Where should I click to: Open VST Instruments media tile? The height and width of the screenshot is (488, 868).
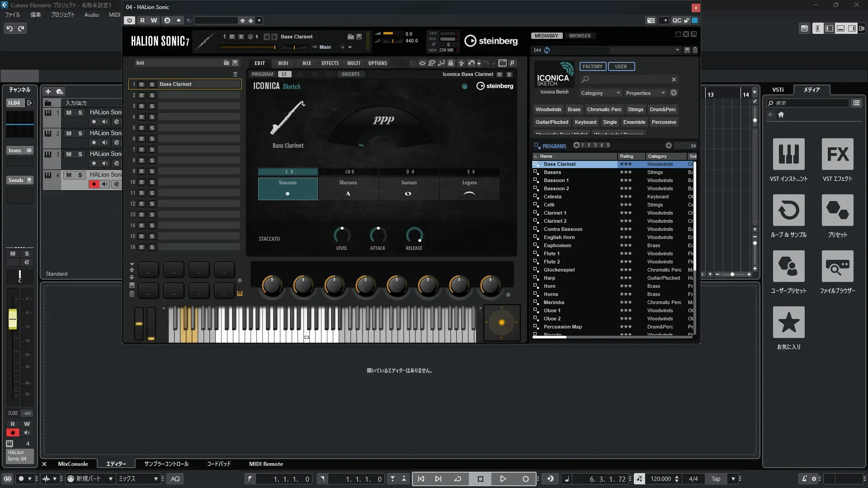(788, 155)
